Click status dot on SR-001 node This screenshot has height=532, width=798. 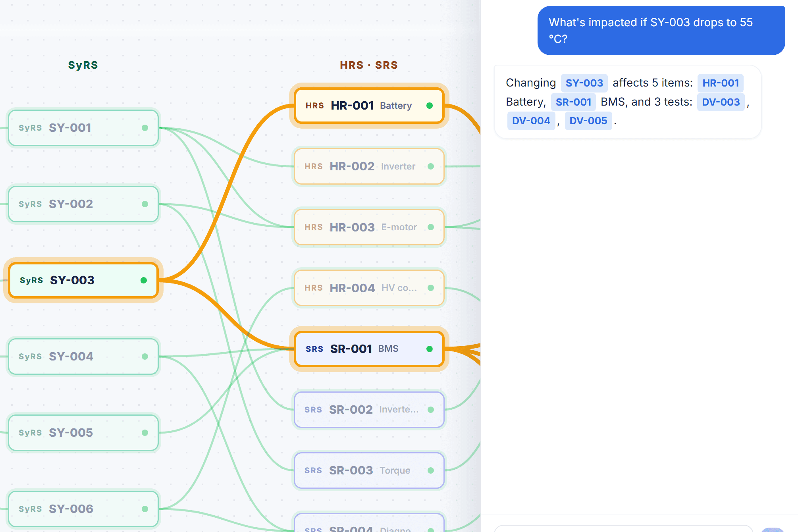point(430,349)
